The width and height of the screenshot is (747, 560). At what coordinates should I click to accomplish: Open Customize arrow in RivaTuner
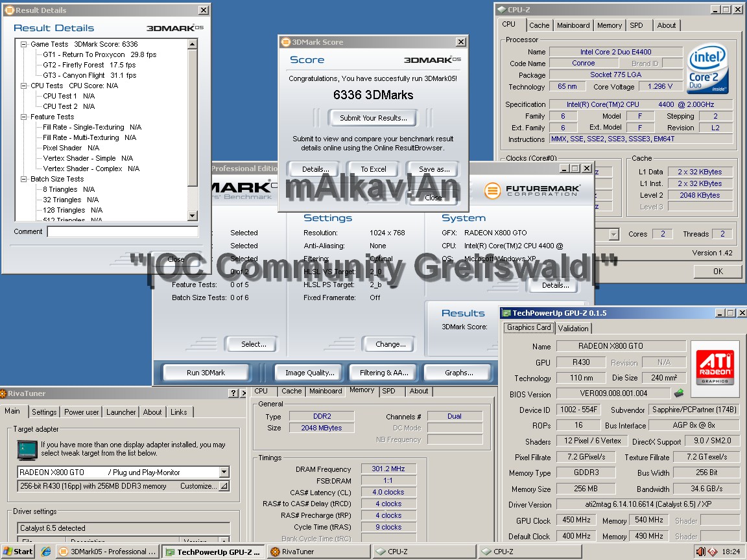(224, 486)
